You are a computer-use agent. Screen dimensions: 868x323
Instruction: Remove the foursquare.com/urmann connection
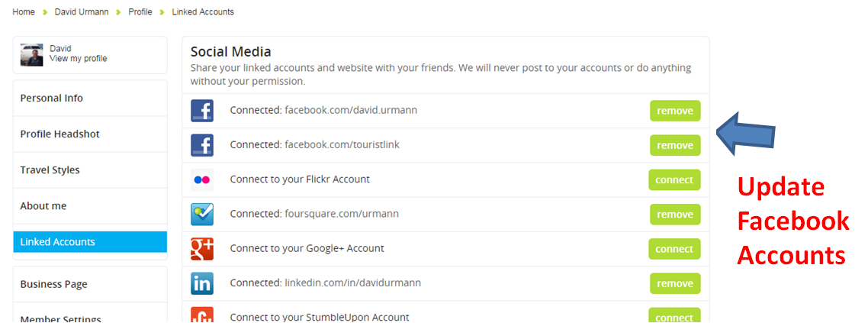675,215
